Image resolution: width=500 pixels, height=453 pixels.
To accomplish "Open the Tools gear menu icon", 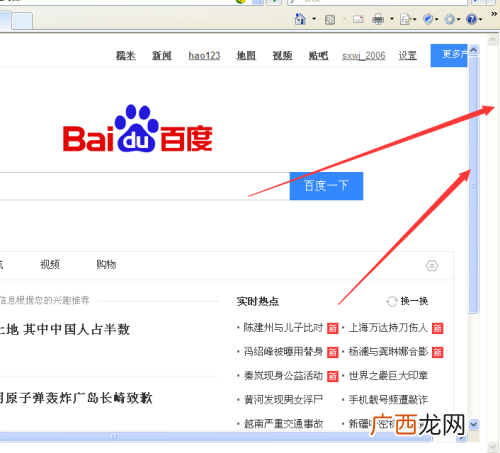I will 450,19.
